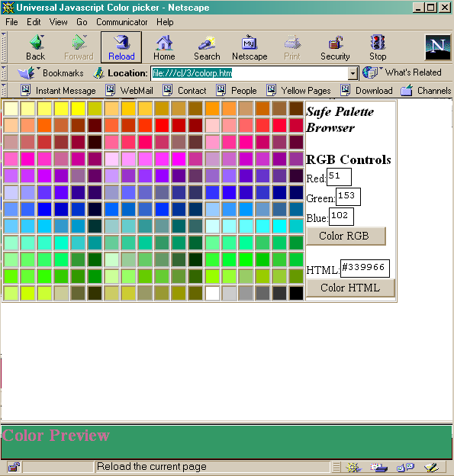Open Search with the flashlight icon
Screen dimensions: 454x476
tap(207, 43)
